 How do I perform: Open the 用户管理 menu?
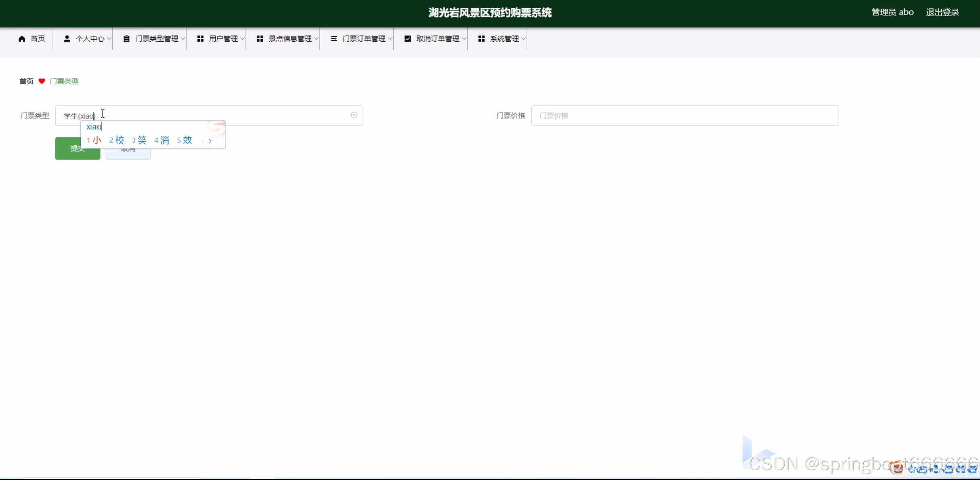tap(223, 39)
